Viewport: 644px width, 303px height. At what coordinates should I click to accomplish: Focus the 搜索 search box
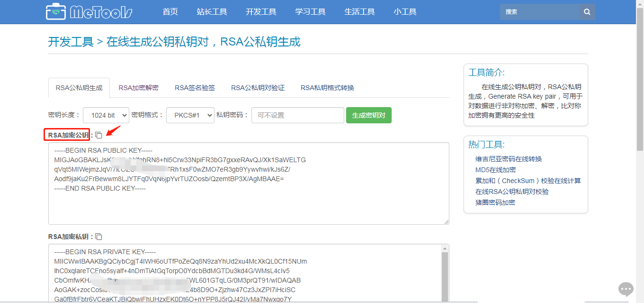pyautogui.click(x=539, y=12)
